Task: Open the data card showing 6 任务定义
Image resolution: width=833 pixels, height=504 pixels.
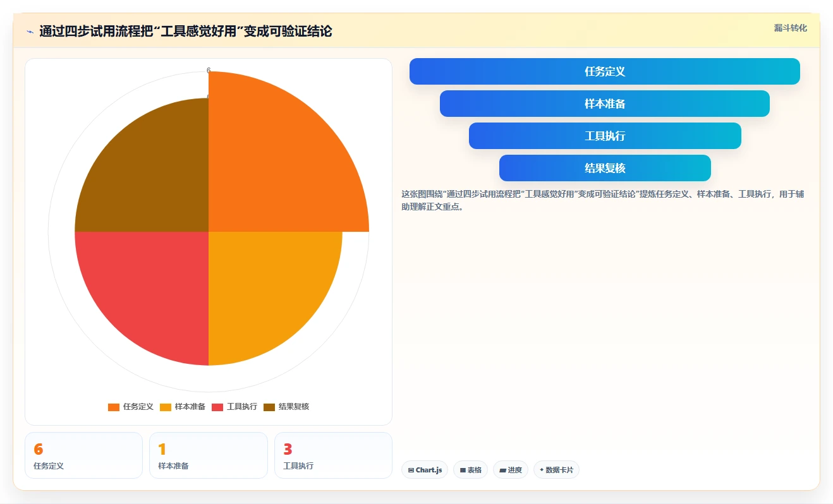Action: [83, 455]
